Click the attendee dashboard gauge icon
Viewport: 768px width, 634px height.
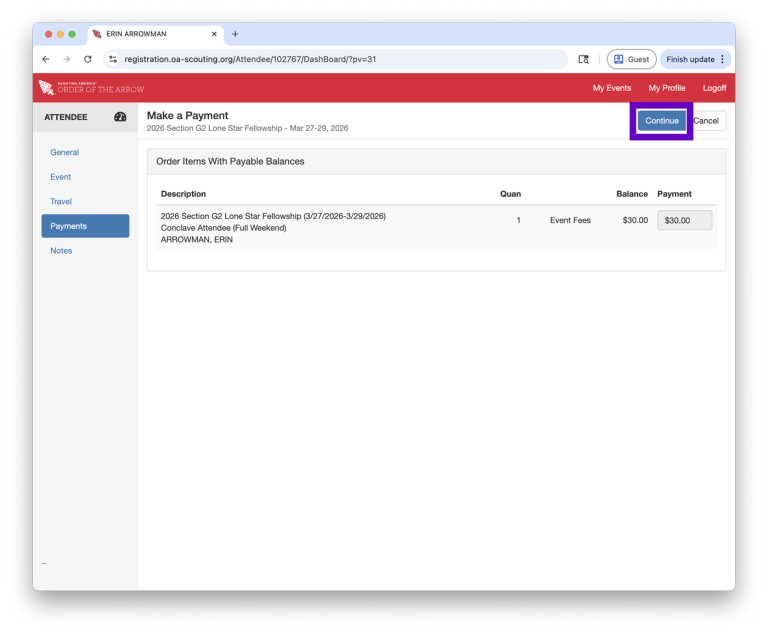coord(120,117)
